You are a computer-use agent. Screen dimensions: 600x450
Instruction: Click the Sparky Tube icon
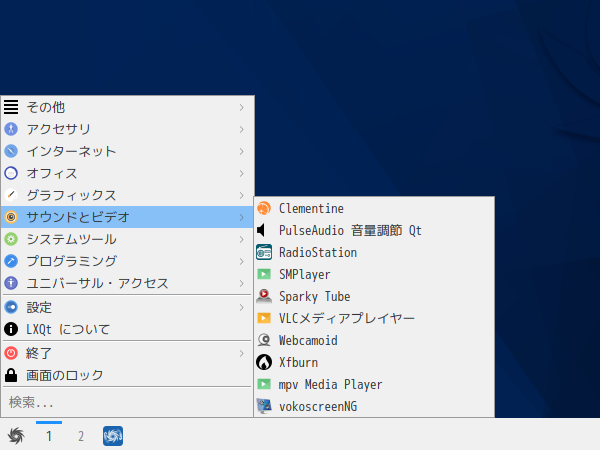click(x=264, y=297)
